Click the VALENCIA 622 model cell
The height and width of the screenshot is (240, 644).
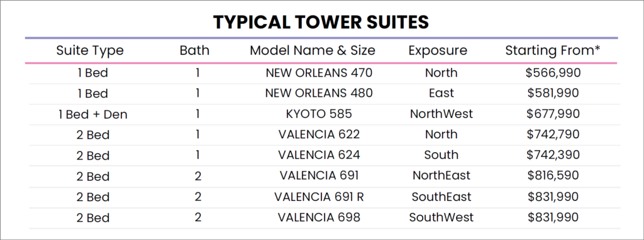click(319, 134)
